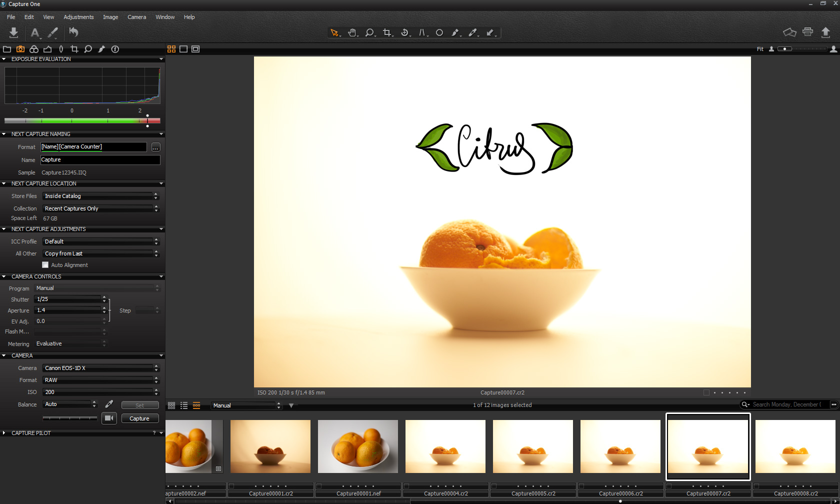Viewport: 840px width, 504px height.
Task: Select the Spot removal circle tool
Action: (439, 32)
